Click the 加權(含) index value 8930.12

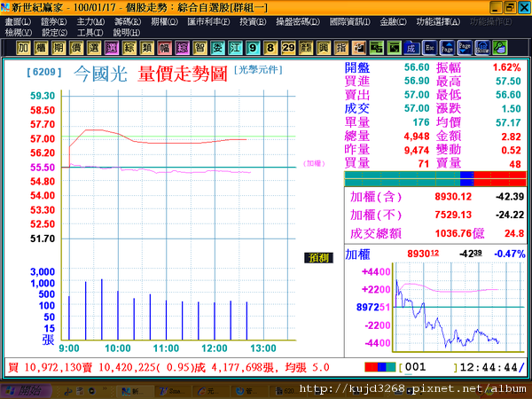[x=453, y=197]
